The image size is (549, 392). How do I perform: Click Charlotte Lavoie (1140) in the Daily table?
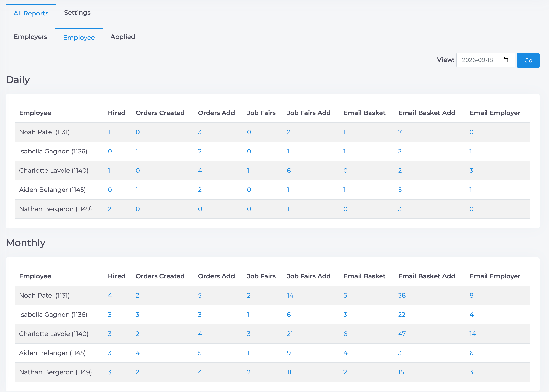(54, 170)
